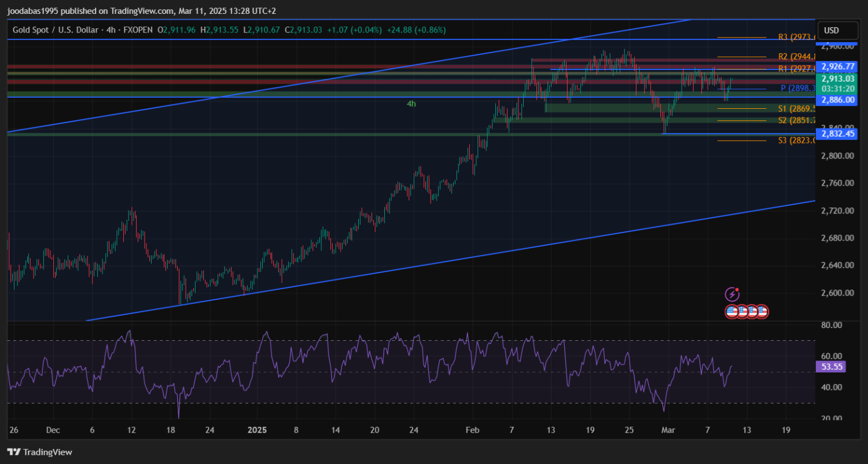The image size is (868, 464).
Task: Select the 2,926.77 blue price label
Action: click(837, 67)
